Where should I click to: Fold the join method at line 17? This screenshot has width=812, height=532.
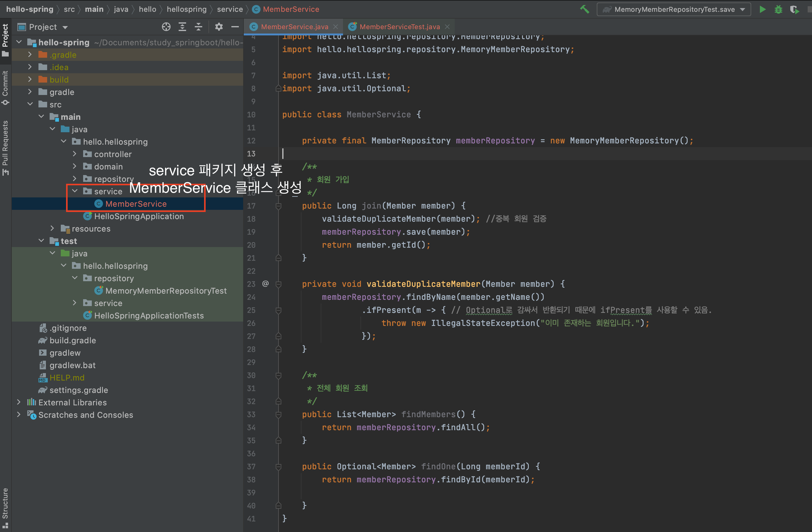[279, 206]
